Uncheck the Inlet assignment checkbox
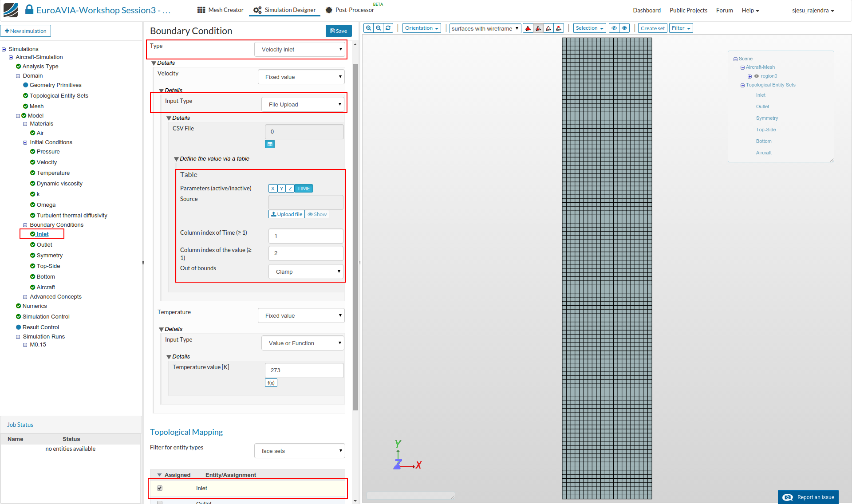This screenshot has height=504, width=852. (x=160, y=488)
